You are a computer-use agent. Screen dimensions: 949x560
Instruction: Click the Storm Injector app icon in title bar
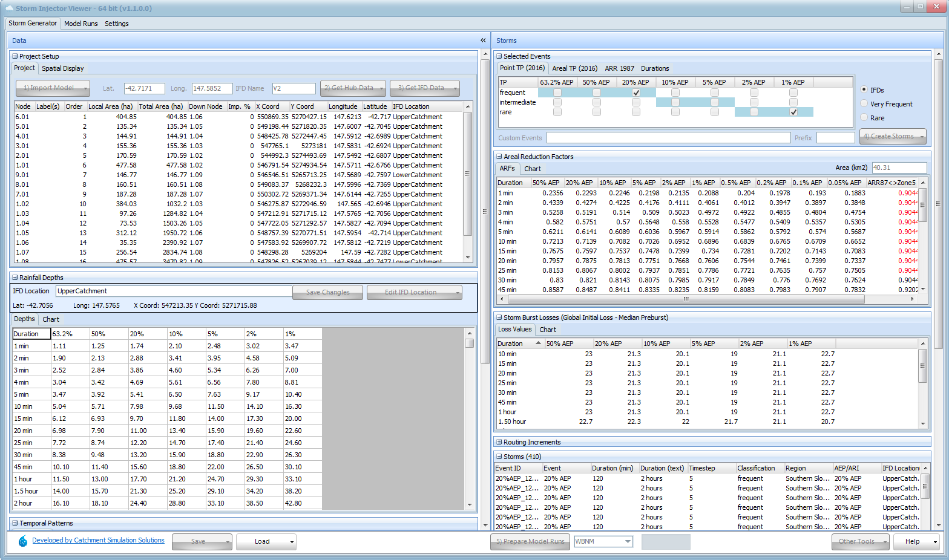click(x=8, y=8)
